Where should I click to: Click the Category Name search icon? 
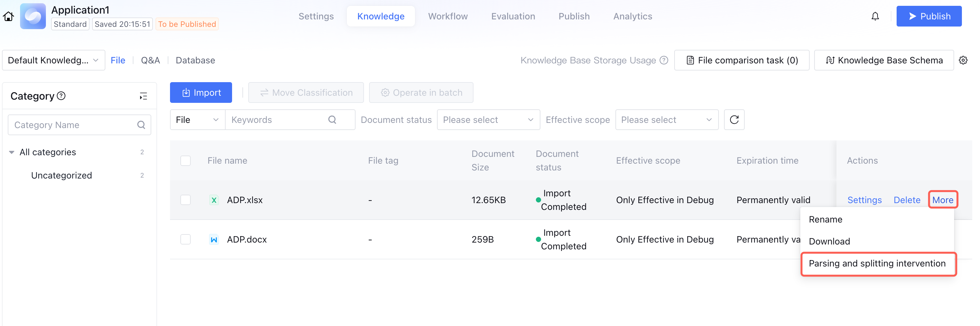tap(141, 125)
